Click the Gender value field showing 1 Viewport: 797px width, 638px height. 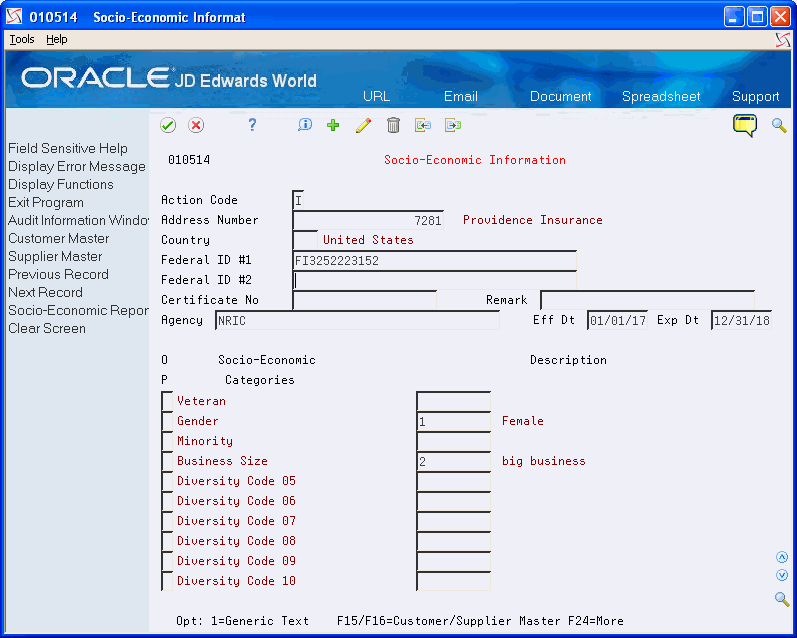(x=453, y=421)
